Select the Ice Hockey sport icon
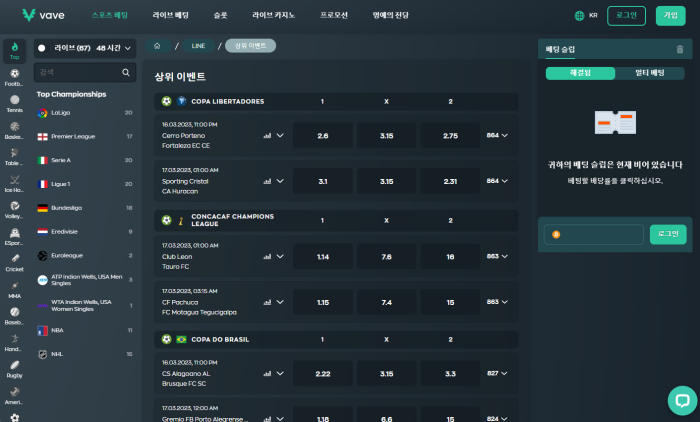The height and width of the screenshot is (422, 700). coord(14,184)
